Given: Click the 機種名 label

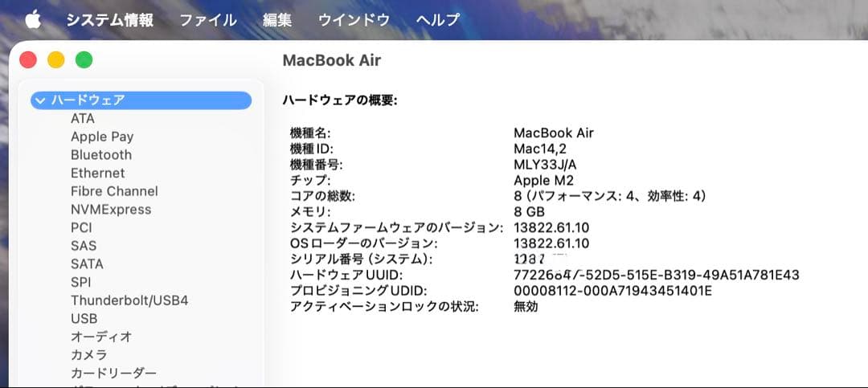Looking at the screenshot, I should click(310, 133).
